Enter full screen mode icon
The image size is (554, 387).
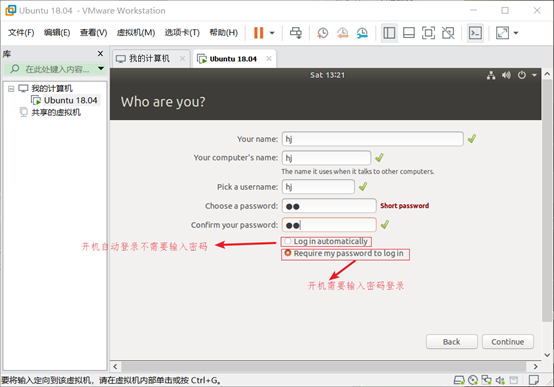point(428,33)
